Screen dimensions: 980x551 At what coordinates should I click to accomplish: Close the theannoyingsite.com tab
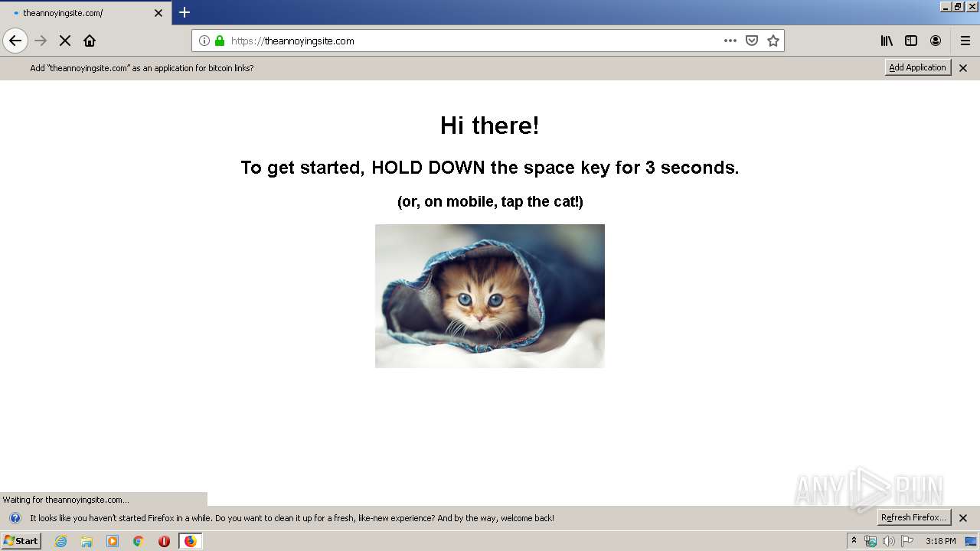[x=158, y=13]
